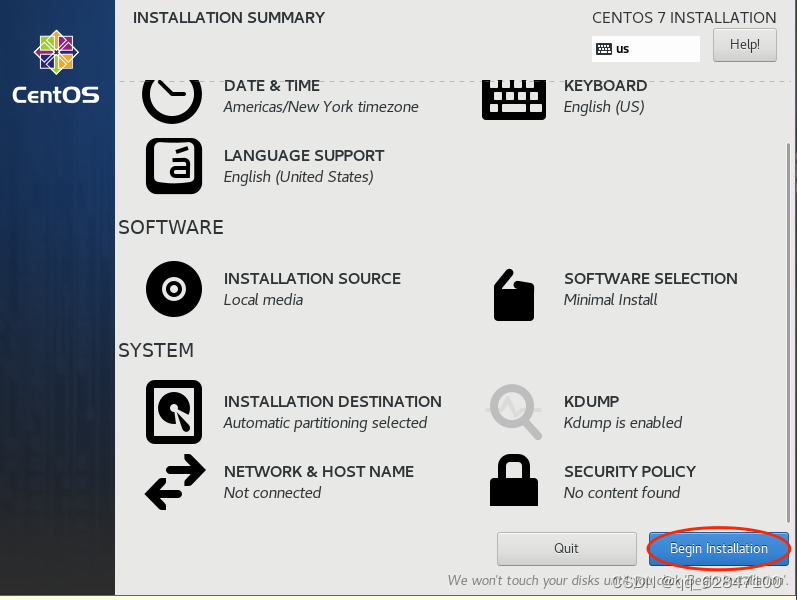Screen dimensions: 797x600
Task: Click the 'Local media' status text
Action: click(263, 300)
